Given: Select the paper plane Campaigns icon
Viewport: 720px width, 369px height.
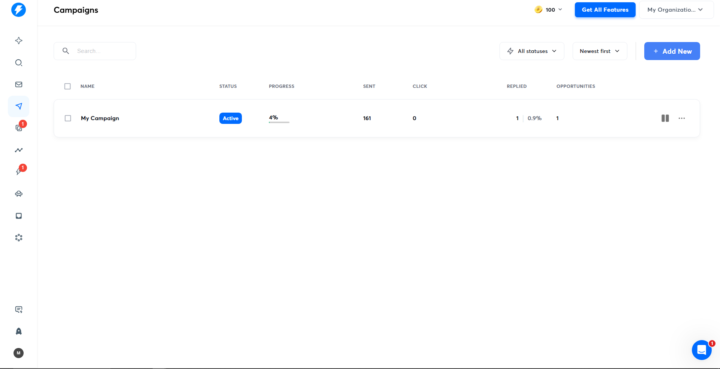Looking at the screenshot, I should [x=18, y=106].
